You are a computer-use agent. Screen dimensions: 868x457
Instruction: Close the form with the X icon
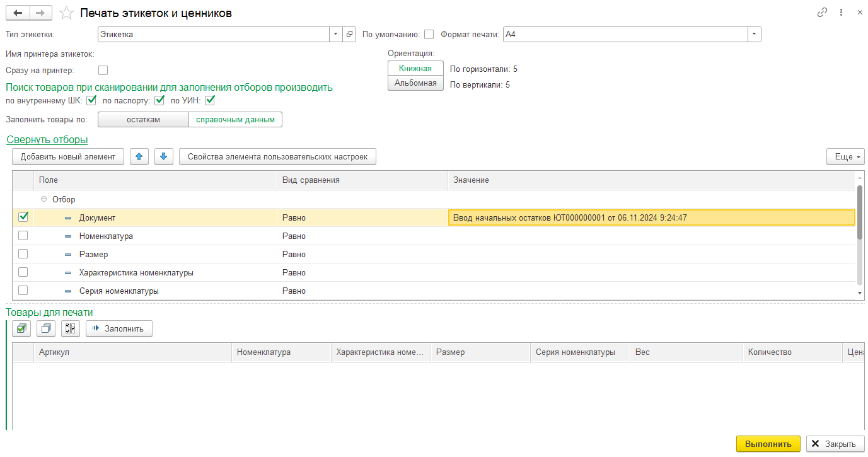860,13
